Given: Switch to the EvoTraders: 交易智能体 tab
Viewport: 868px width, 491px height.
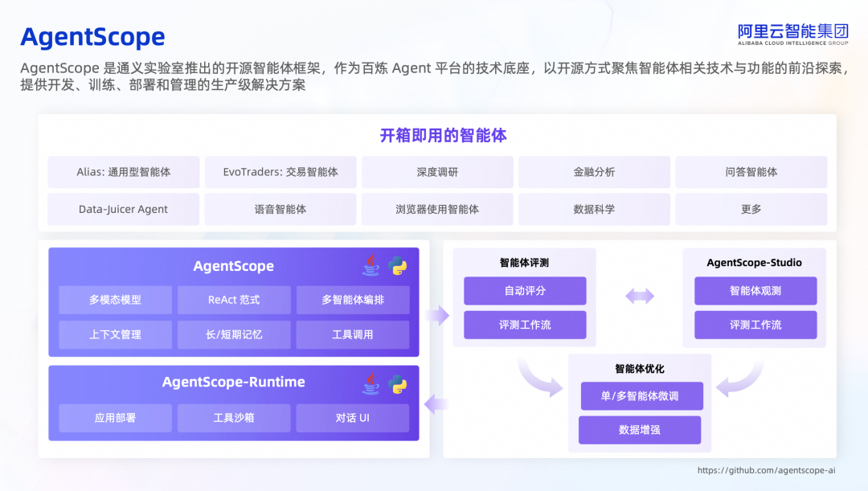Looking at the screenshot, I should tap(280, 172).
